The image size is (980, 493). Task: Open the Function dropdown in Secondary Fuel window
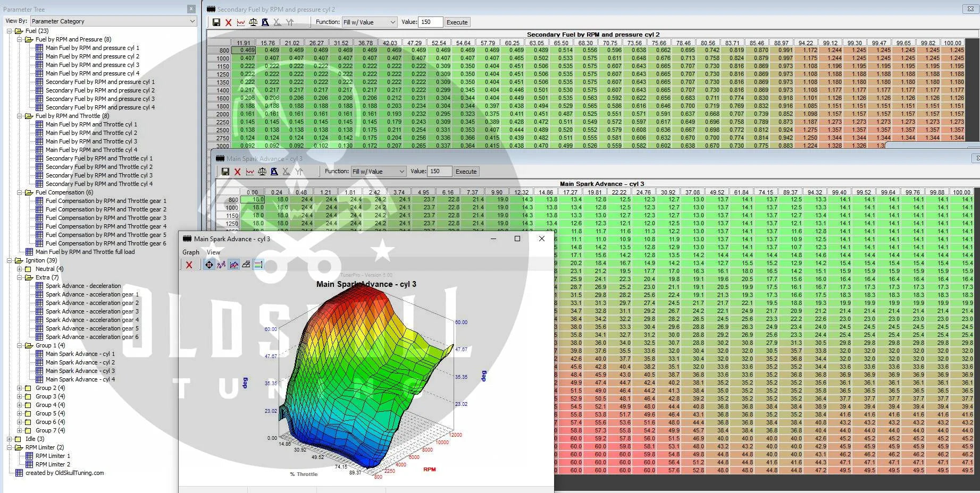point(370,22)
